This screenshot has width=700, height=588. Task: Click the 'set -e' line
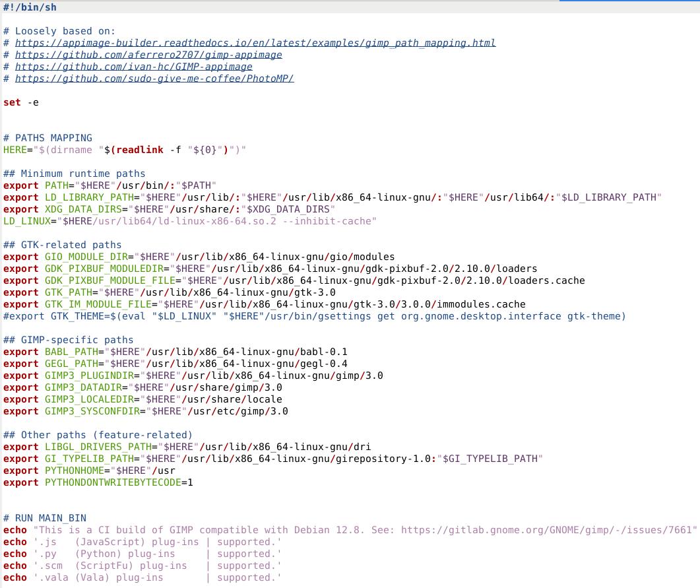pos(20,102)
